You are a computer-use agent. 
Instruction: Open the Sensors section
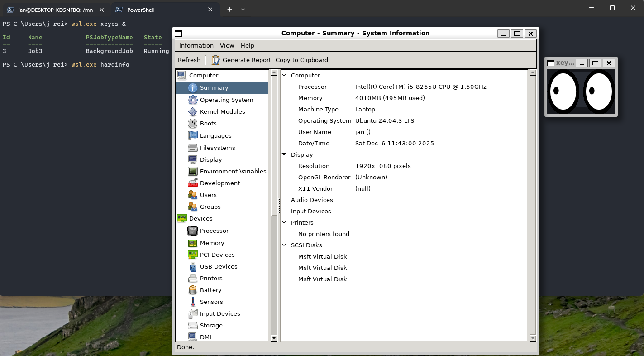pos(211,302)
